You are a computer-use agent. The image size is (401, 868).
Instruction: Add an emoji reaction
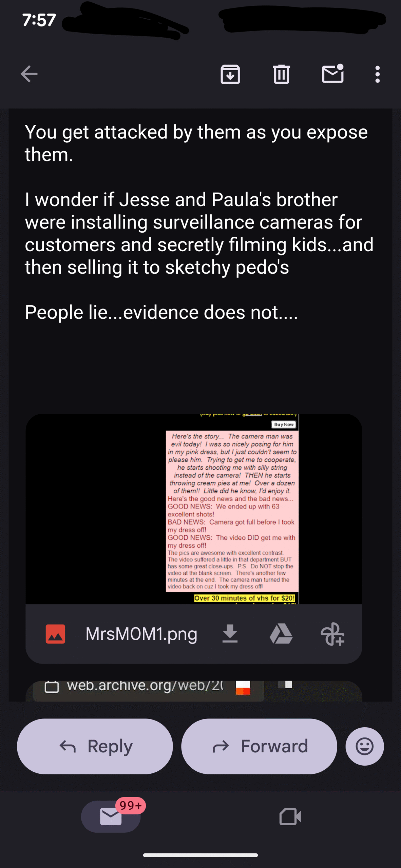point(364,746)
